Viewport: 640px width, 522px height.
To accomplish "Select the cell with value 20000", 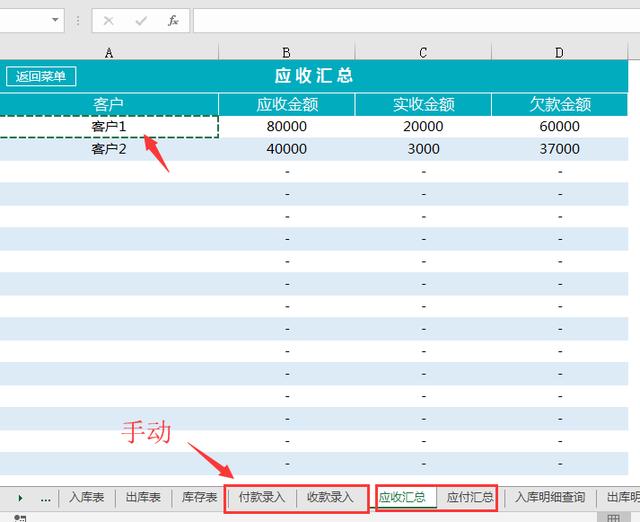I will click(x=423, y=127).
